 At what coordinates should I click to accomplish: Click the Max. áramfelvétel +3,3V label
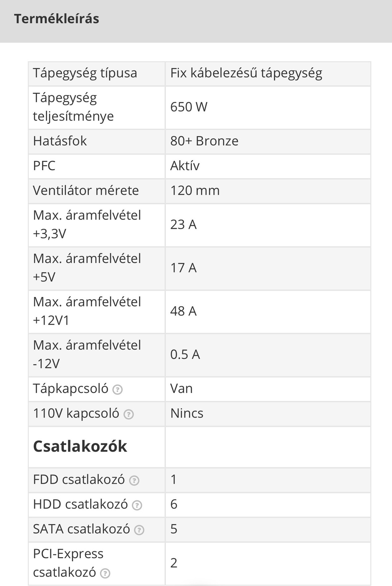tap(87, 224)
